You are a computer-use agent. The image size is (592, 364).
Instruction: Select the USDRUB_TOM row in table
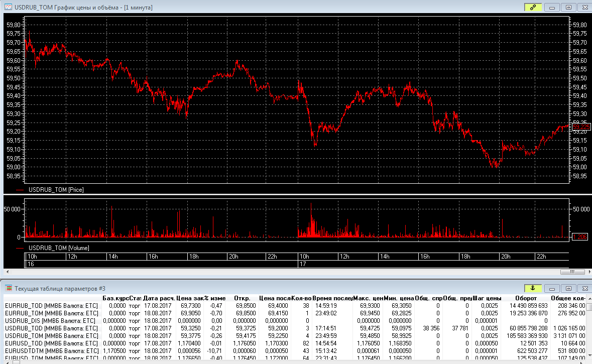coord(51,335)
